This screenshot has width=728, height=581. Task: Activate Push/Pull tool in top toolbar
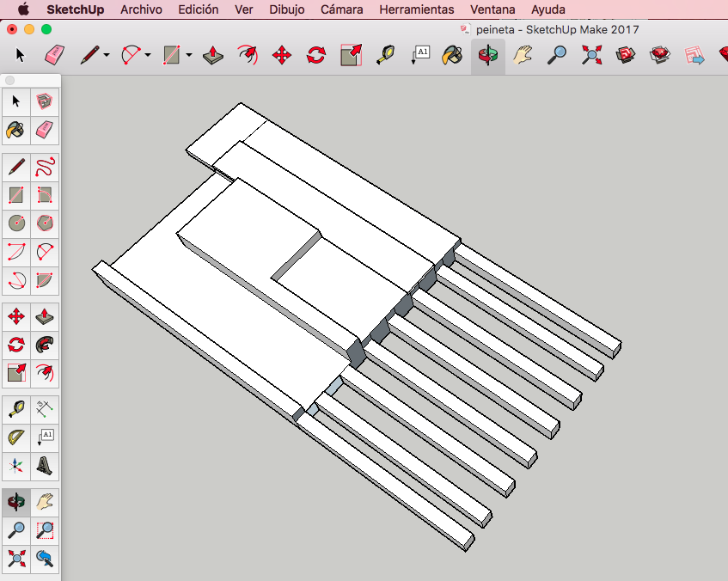(213, 55)
